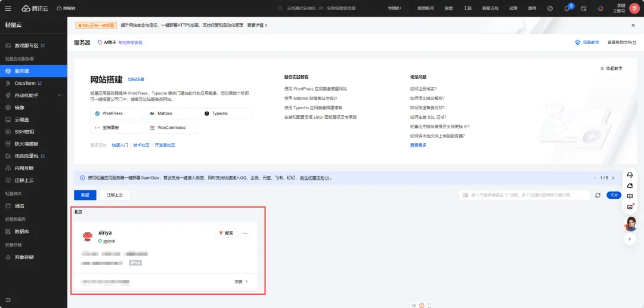644x308 pixels.
Task: Click the colorful AI icon in top bar
Action: tap(600, 8)
